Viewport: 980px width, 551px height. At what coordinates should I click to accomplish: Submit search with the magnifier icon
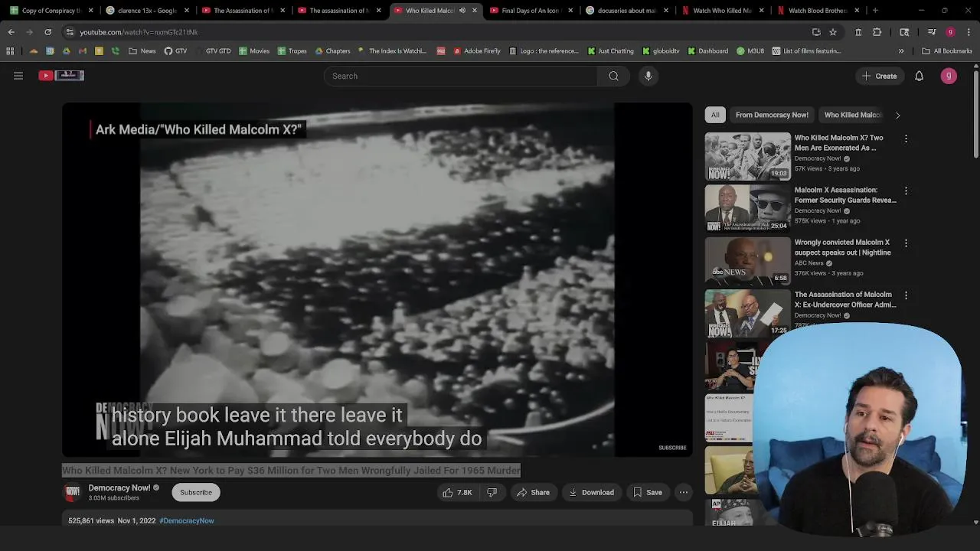coord(613,76)
